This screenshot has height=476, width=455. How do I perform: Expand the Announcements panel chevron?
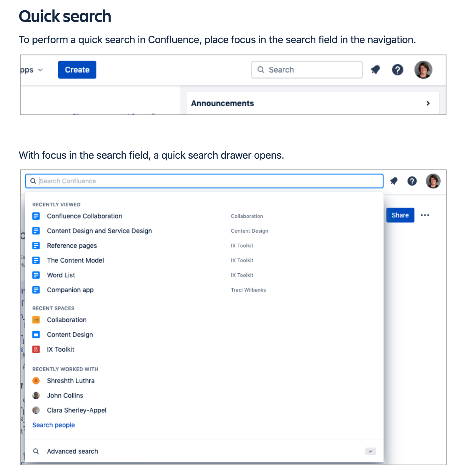coord(428,103)
